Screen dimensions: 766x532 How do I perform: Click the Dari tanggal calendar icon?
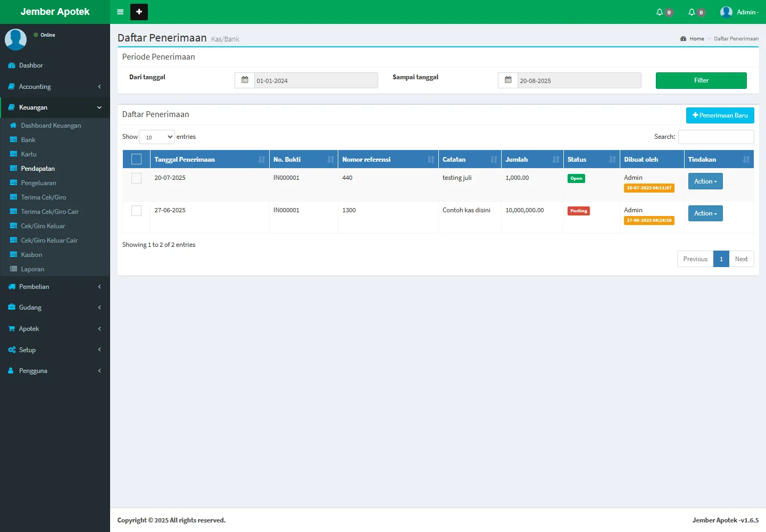tap(245, 80)
